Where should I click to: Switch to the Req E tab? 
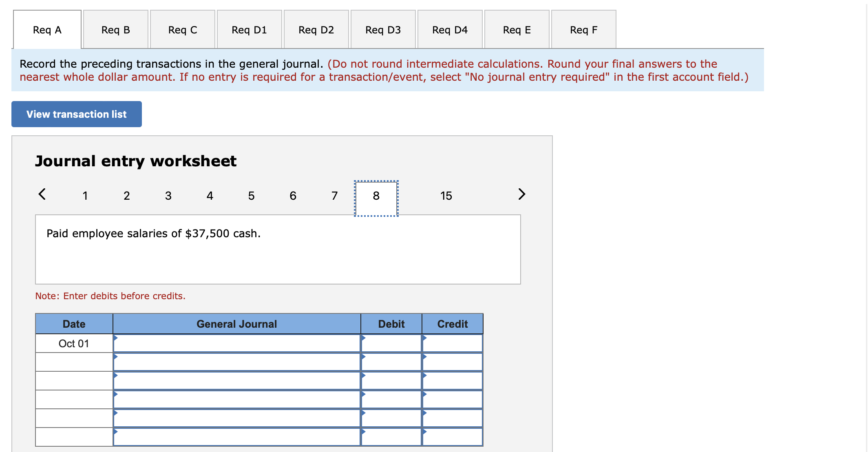tap(517, 29)
